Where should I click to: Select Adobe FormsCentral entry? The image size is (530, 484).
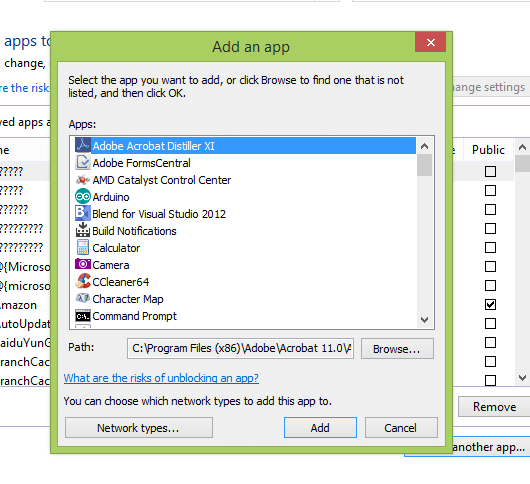[245, 163]
